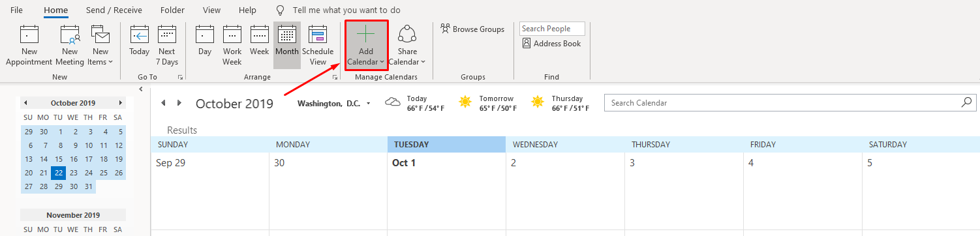Viewport: 980px width, 236px height.
Task: Collapse the folder pane chevron
Action: point(141,89)
